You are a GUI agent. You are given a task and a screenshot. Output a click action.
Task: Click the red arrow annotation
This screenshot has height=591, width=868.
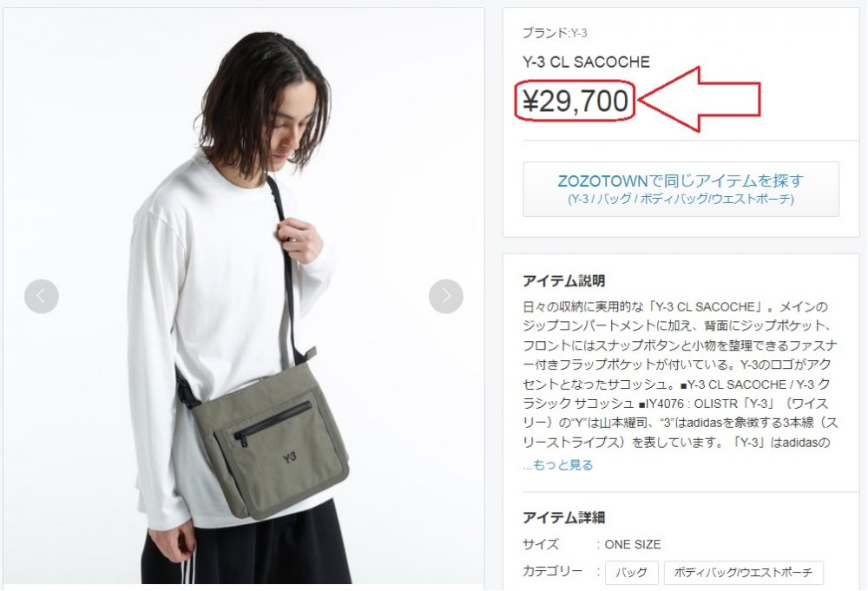(x=699, y=100)
